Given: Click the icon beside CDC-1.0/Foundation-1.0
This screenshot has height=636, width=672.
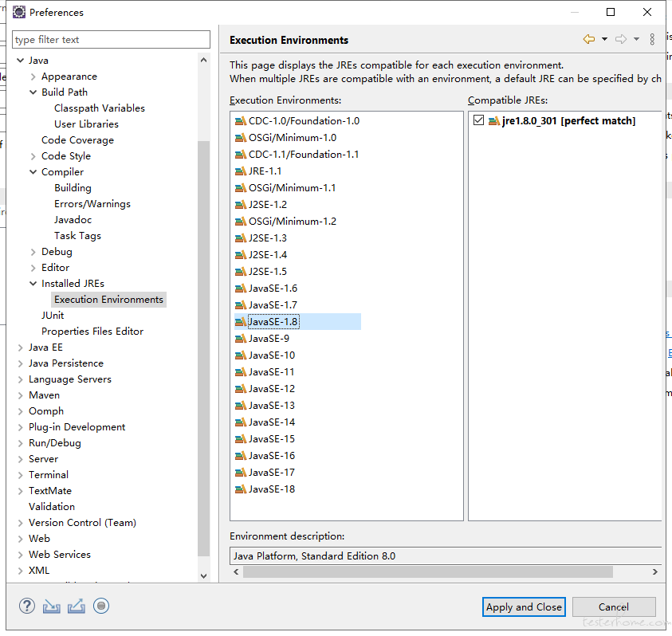Looking at the screenshot, I should pyautogui.click(x=241, y=121).
